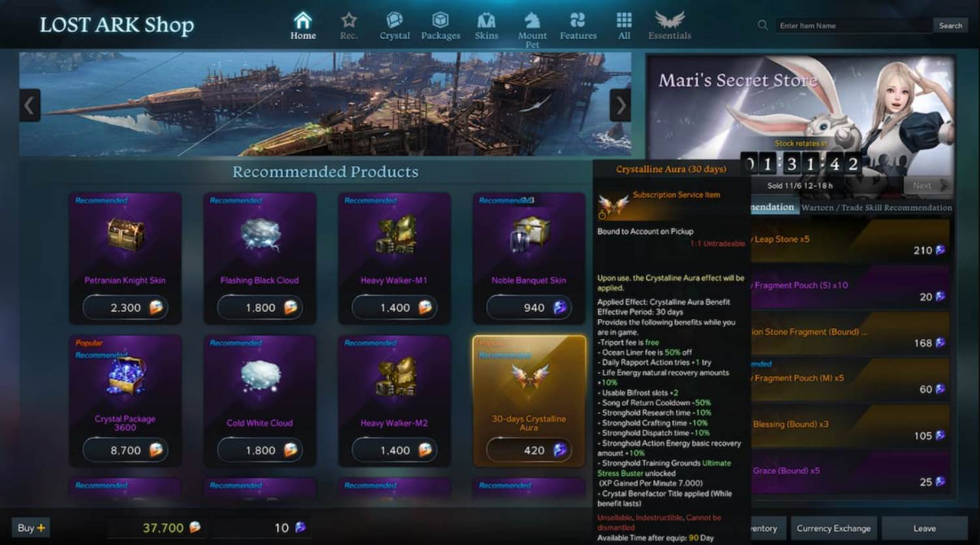Select the Rec. star icon

[348, 20]
